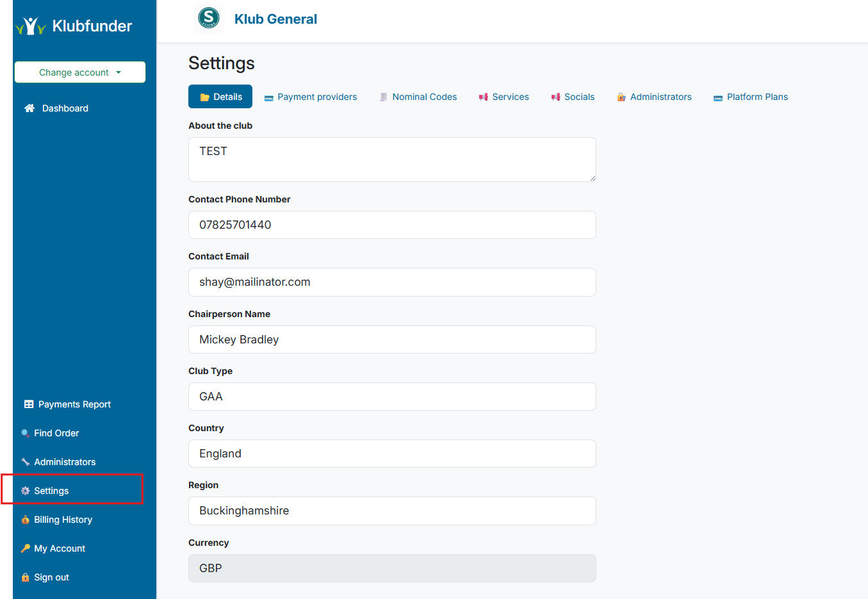
Task: Select the Details tab button
Action: tap(220, 96)
